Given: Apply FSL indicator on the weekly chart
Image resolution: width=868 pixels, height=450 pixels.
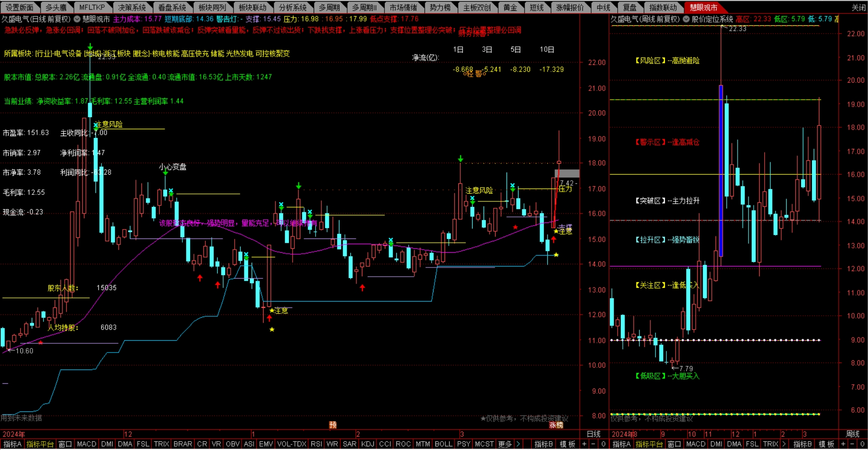Looking at the screenshot, I should tap(752, 444).
